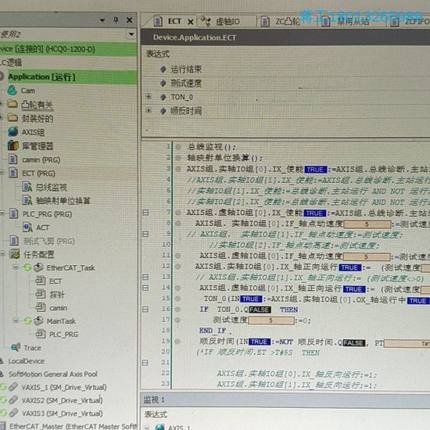
Task: Click the TRUE value on line 3
Action: coord(315,169)
